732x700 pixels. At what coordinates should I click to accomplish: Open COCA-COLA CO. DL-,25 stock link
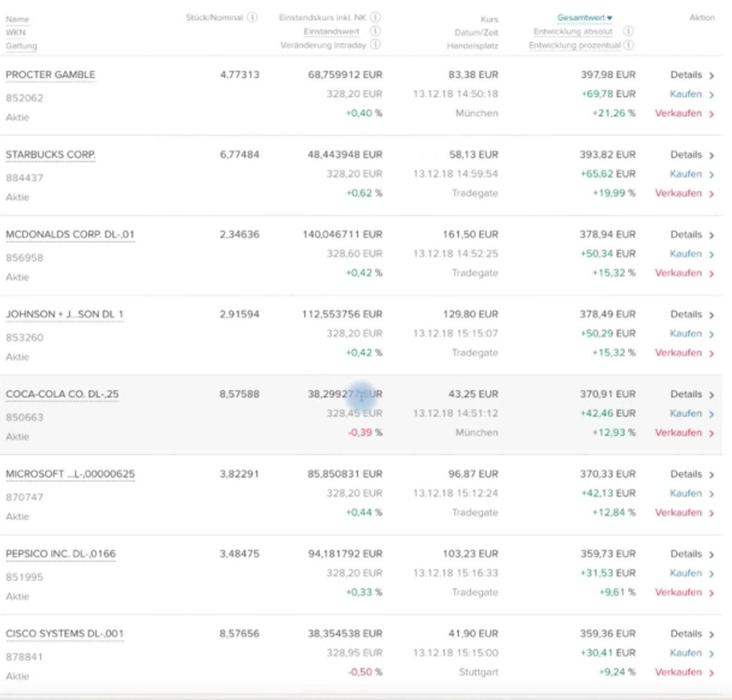click(x=62, y=394)
